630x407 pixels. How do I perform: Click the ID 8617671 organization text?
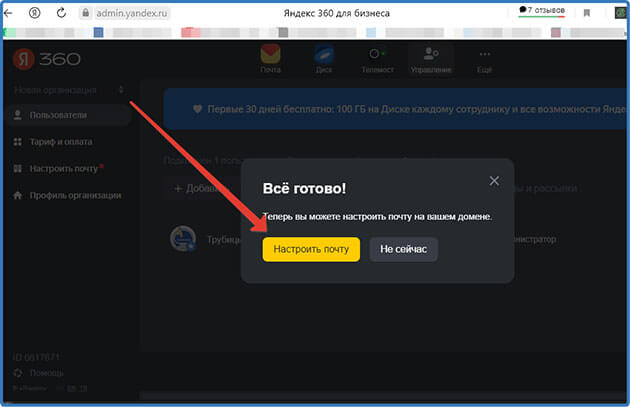pyautogui.click(x=36, y=357)
